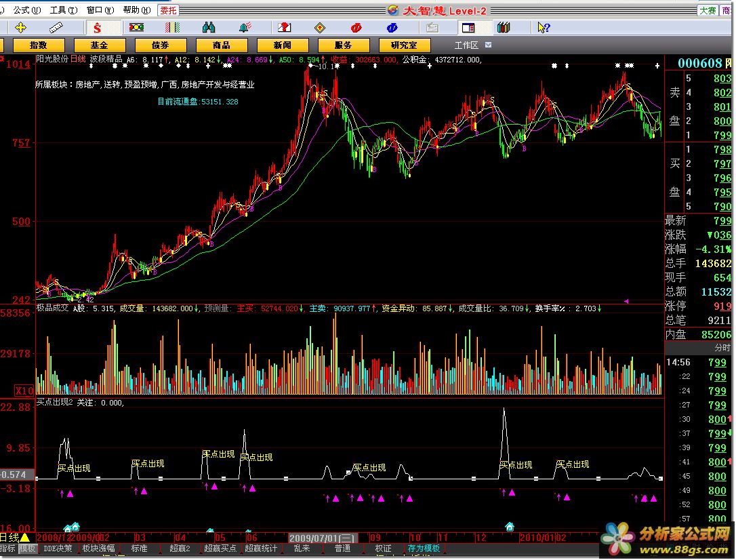Image resolution: width=736 pixels, height=560 pixels.
Task: Click the books library toolbar icon
Action: click(x=503, y=28)
